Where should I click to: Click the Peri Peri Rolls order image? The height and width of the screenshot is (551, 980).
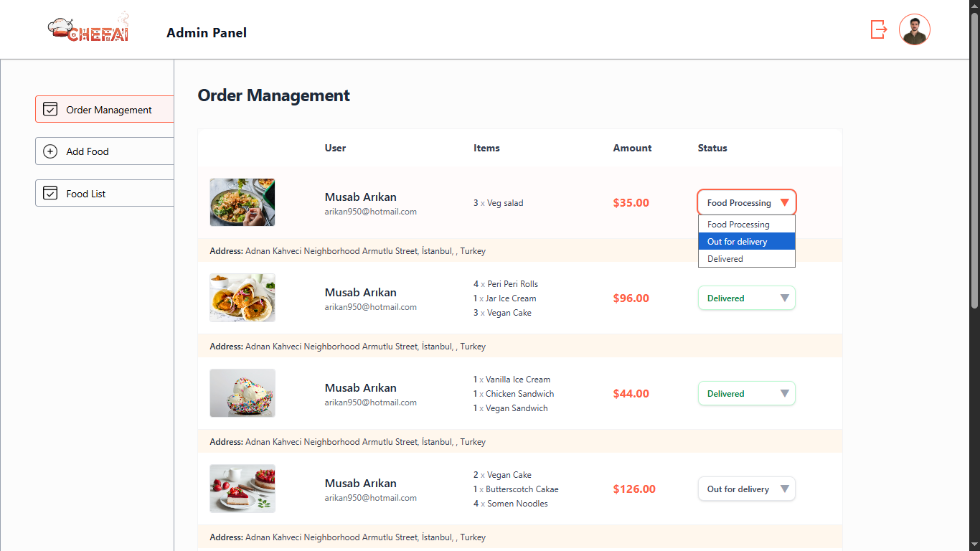[x=242, y=298]
